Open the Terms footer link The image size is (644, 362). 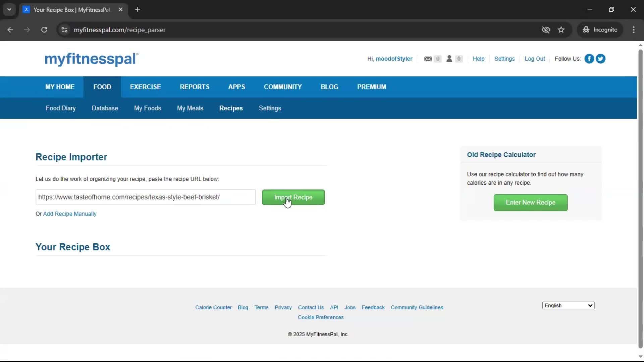point(261,307)
